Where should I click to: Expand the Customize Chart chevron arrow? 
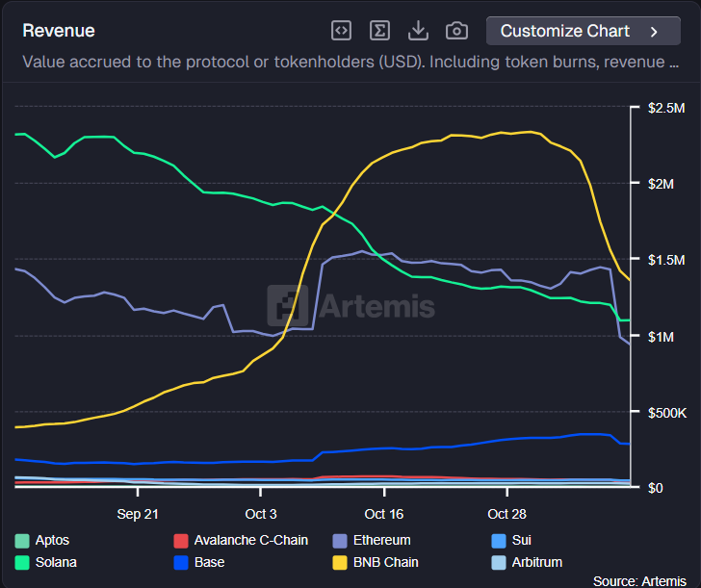click(x=655, y=32)
